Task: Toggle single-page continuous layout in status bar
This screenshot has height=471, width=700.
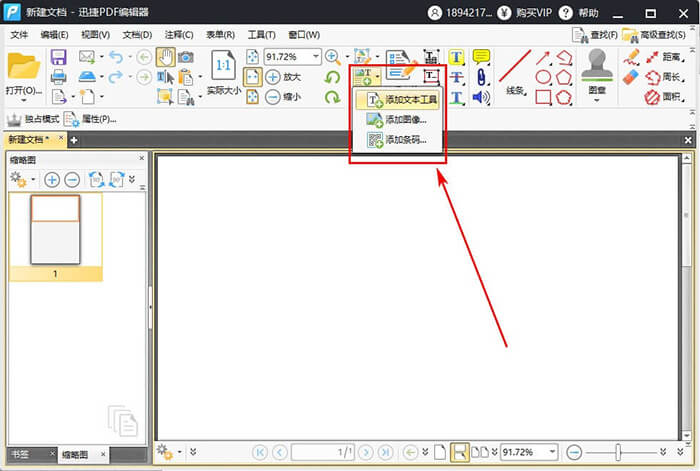Action: tap(460, 452)
